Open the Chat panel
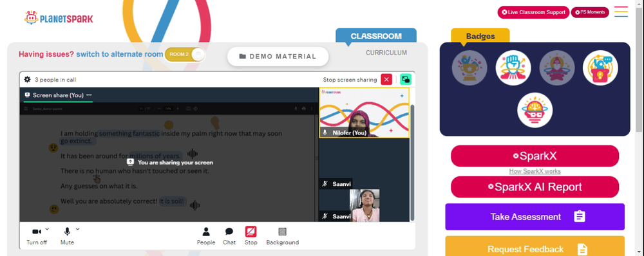 [x=229, y=236]
